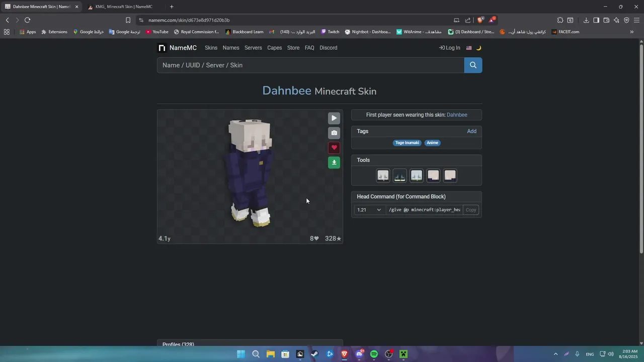Close the Dahnbee Minecraft Skin tab
This screenshot has width=644, height=362.
76,7
